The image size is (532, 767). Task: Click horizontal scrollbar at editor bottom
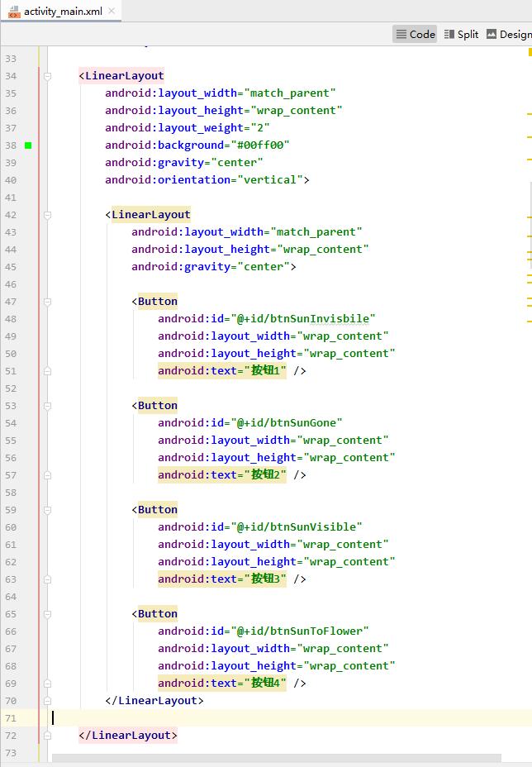coord(276,758)
